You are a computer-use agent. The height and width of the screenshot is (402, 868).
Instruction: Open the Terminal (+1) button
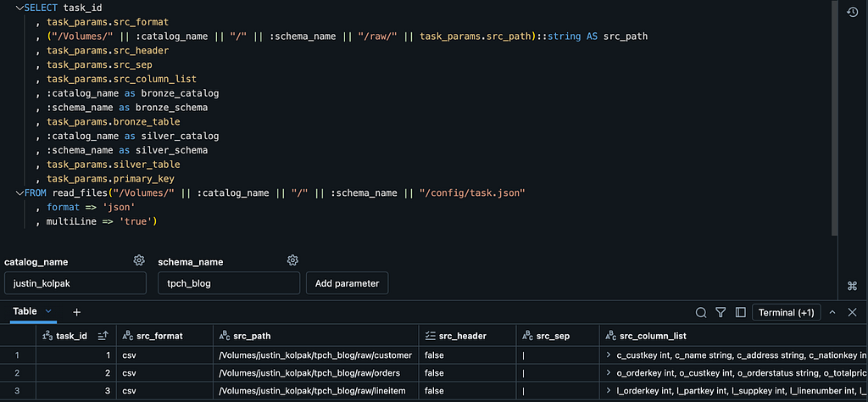click(x=786, y=313)
